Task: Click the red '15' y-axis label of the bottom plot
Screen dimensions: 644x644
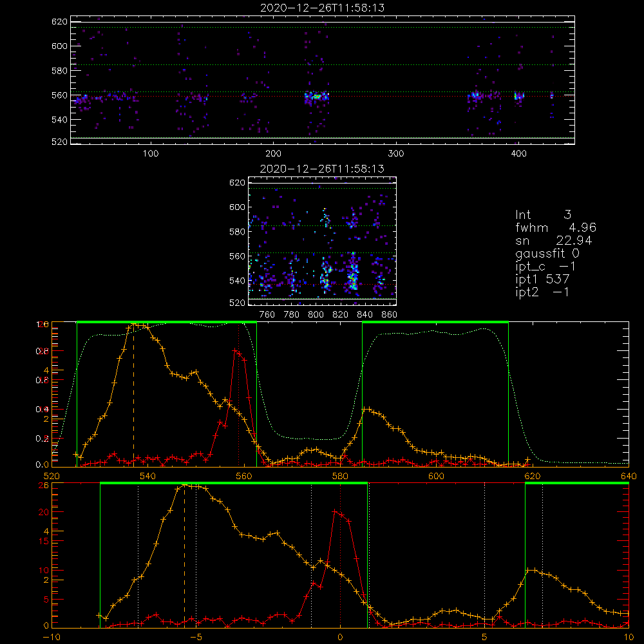Action: click(44, 542)
